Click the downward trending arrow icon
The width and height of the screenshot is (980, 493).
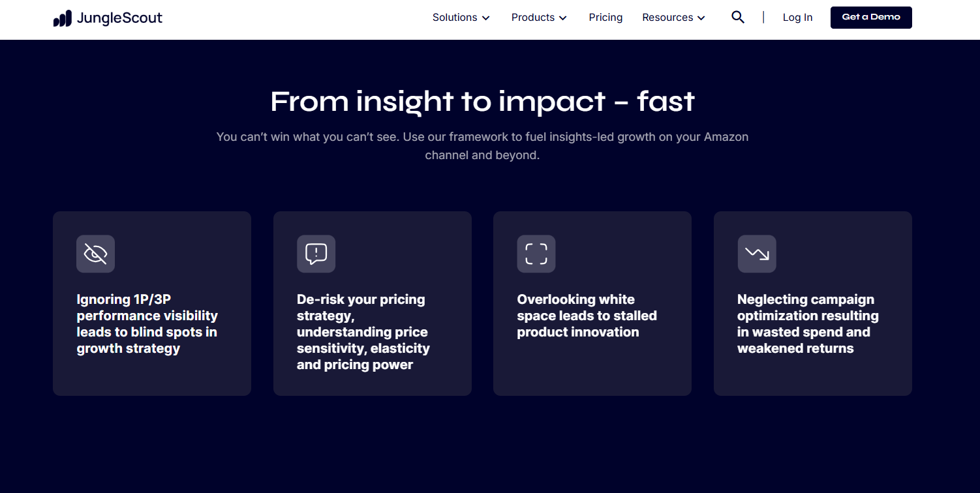(x=757, y=254)
